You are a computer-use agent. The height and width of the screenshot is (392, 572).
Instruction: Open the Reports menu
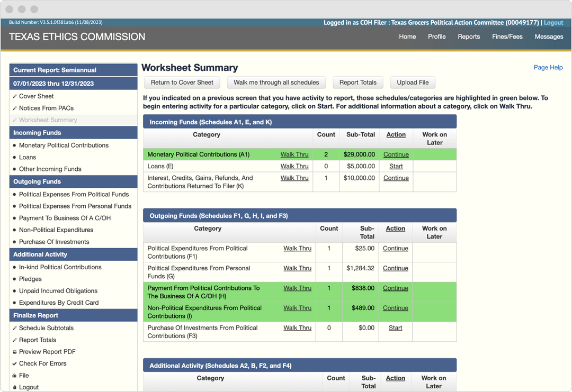(469, 37)
